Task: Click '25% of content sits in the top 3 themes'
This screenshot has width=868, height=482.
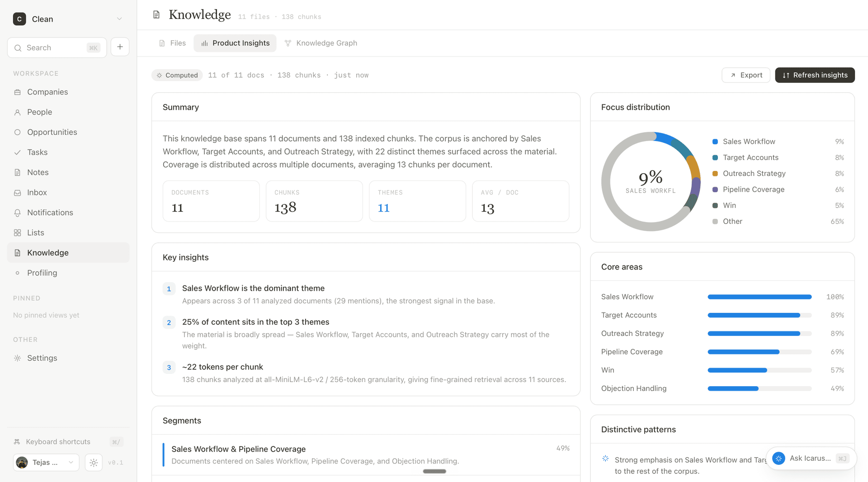Action: point(255,322)
